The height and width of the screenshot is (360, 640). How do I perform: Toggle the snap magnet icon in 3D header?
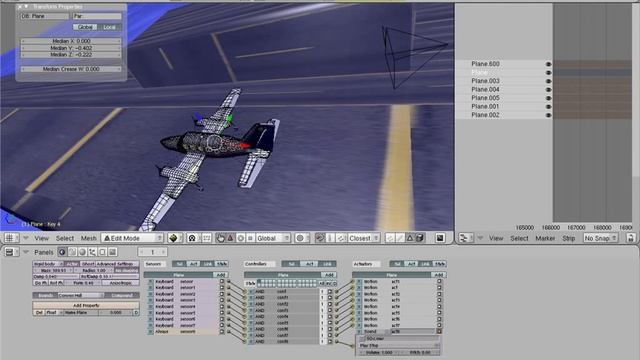tap(320, 238)
